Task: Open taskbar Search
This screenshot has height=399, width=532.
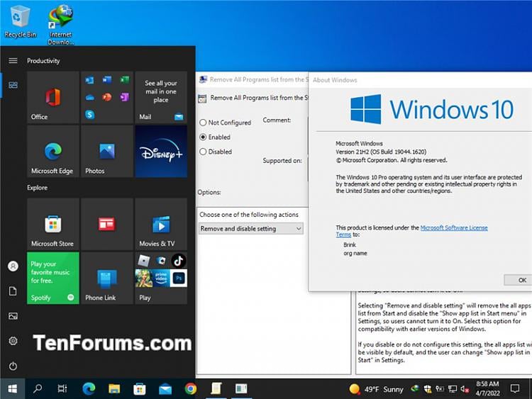Action: pyautogui.click(x=38, y=388)
